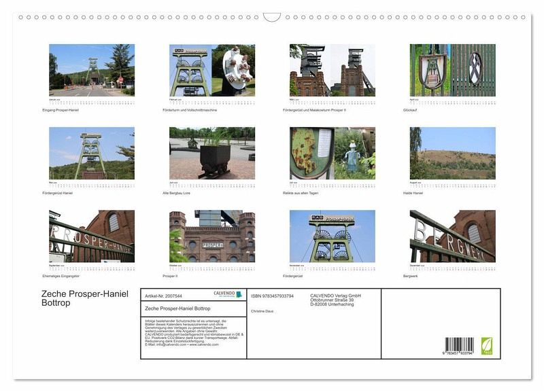Screen dimensions: 544x392
Task: Click the 'Halde Haniel' caption
Action: point(413,193)
